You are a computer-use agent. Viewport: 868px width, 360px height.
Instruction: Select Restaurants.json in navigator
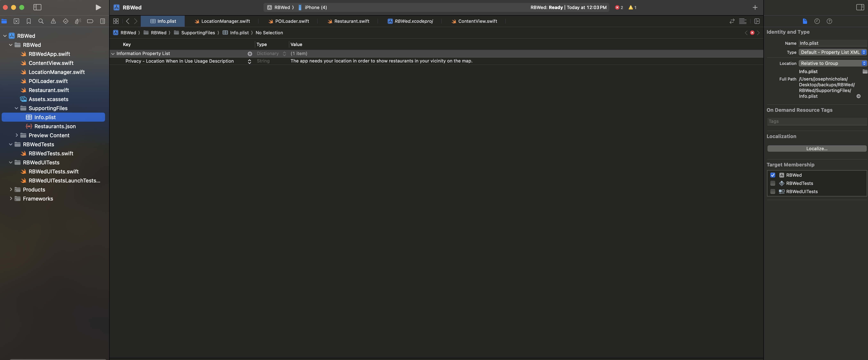55,127
